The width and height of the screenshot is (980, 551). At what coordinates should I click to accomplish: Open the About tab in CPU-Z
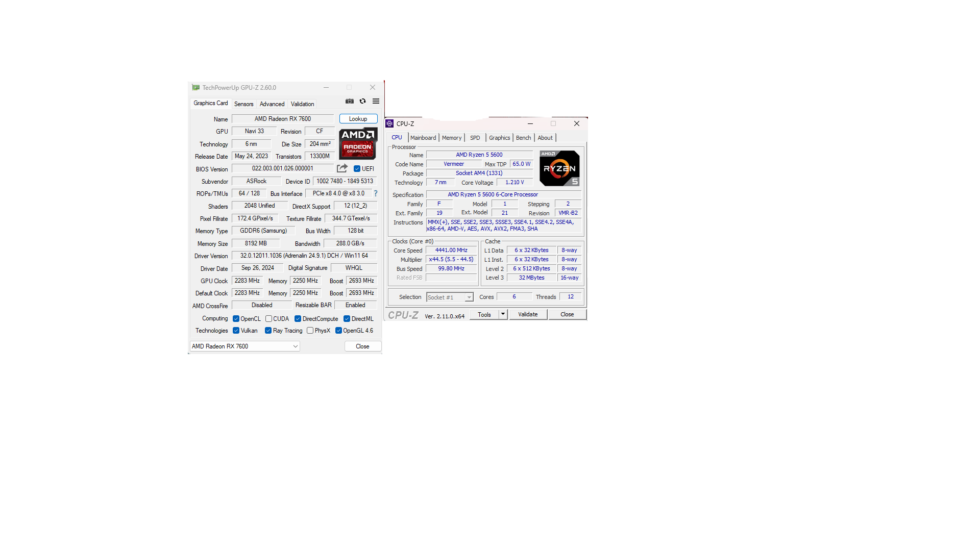click(545, 138)
